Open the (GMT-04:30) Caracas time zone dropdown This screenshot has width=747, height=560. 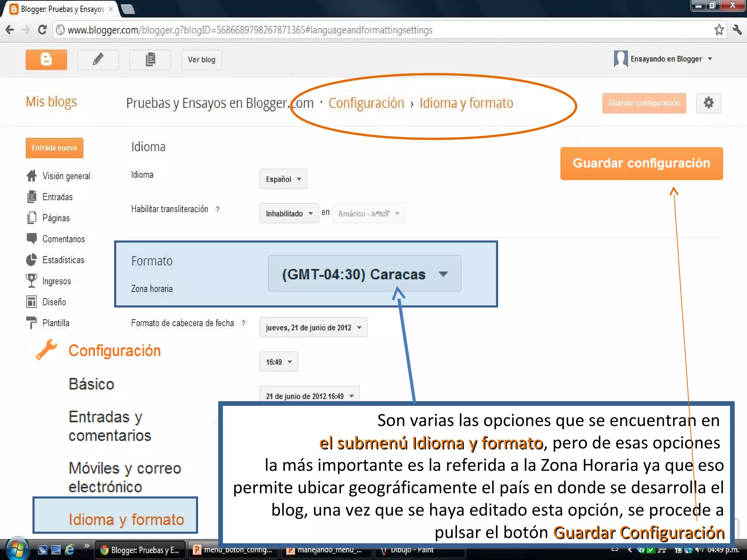click(365, 274)
